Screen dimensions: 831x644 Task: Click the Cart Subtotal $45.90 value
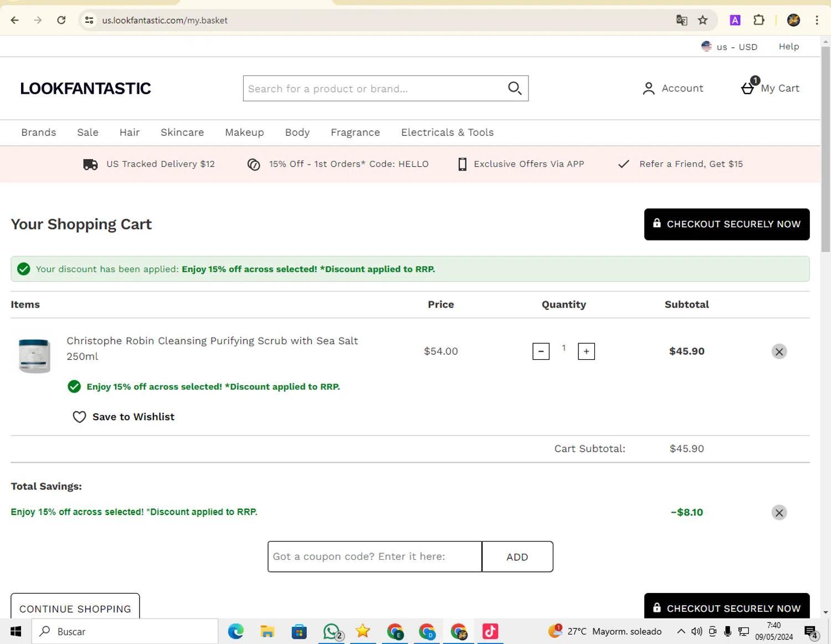coord(687,449)
